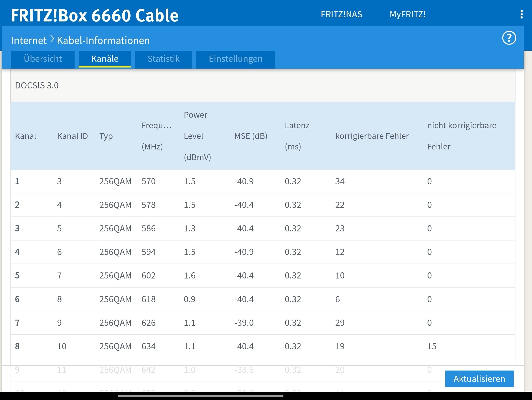Click correctable errors value 22
This screenshot has width=532, height=400.
pyautogui.click(x=340, y=205)
